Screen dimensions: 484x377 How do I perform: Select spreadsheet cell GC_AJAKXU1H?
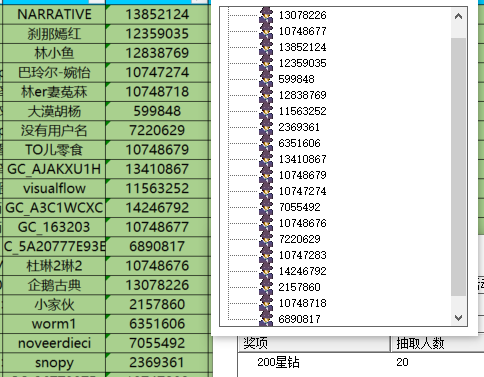point(54,169)
